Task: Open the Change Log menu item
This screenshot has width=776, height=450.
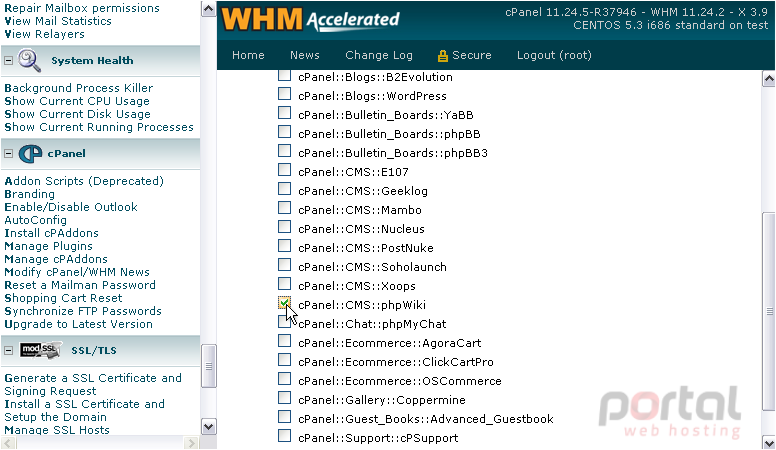Action: 379,55
